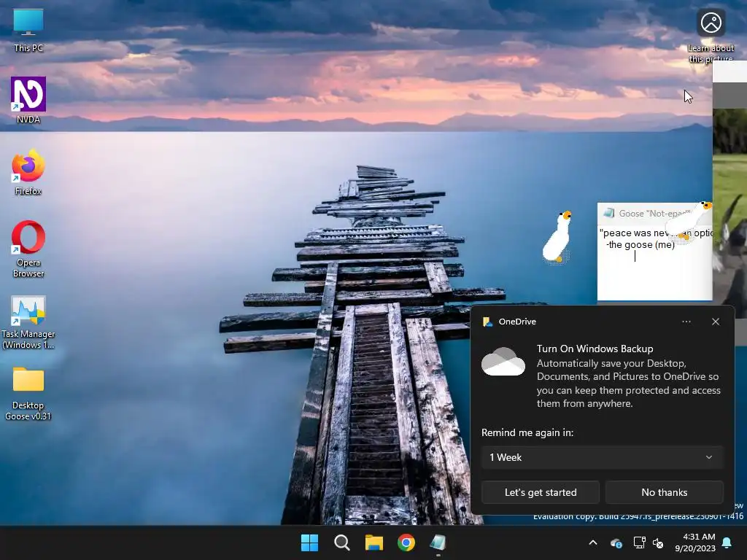
Task: Launch Google Chrome from the taskbar
Action: click(406, 542)
